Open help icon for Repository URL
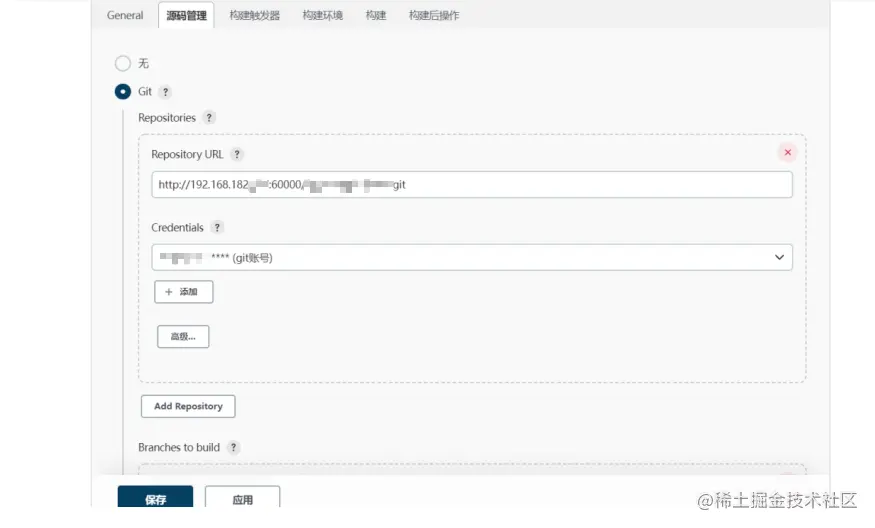Screen dimensions: 875x528 (x=237, y=155)
